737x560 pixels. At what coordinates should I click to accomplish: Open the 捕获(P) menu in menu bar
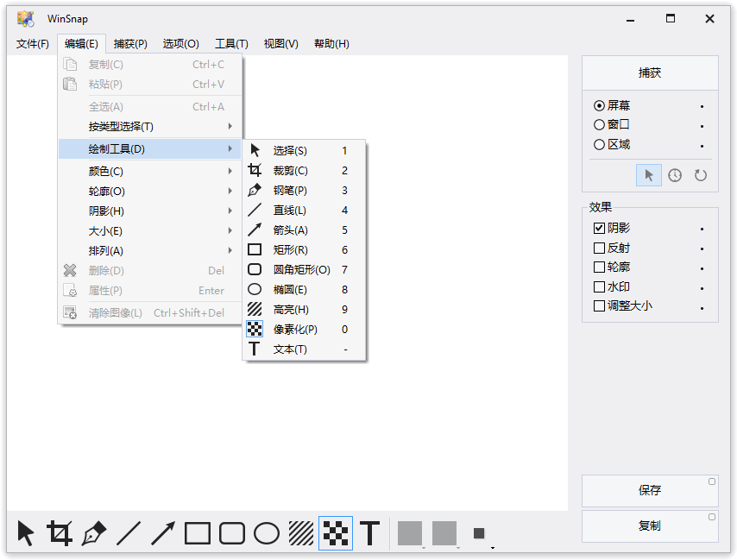point(130,44)
